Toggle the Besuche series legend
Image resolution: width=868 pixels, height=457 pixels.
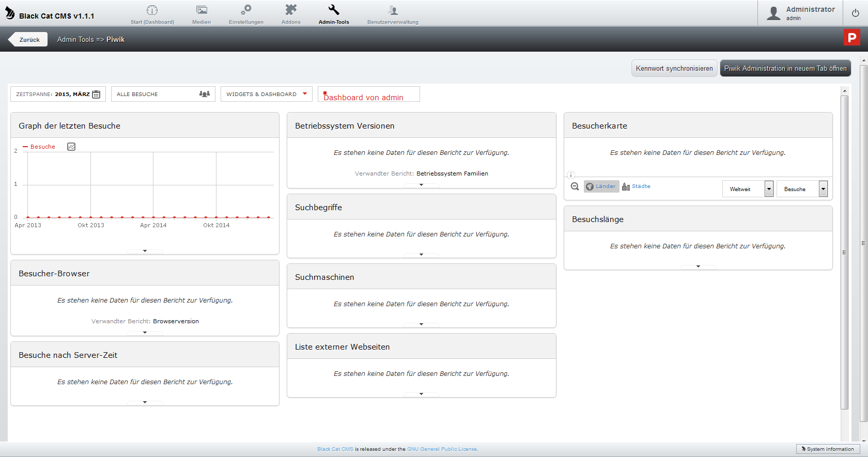pos(39,147)
